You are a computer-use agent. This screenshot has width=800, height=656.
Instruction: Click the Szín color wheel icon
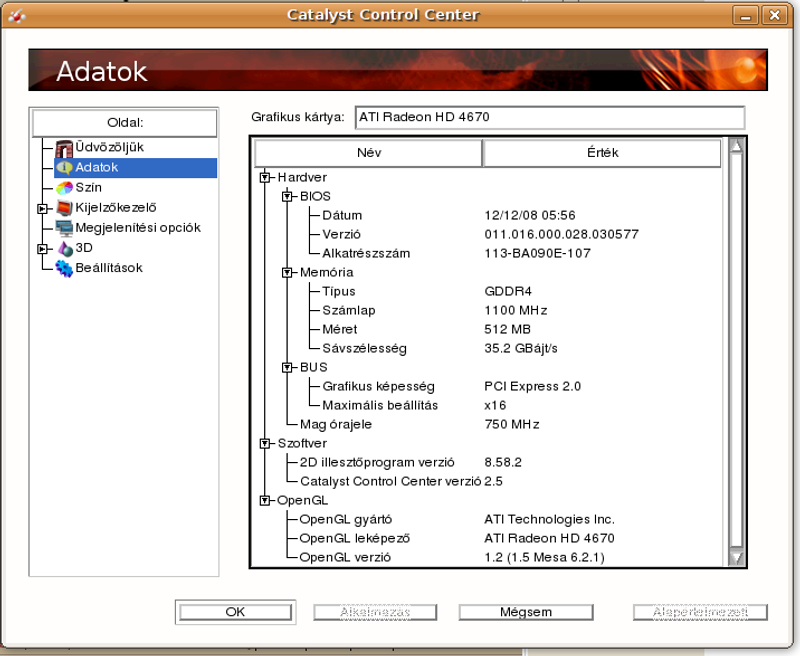(64, 188)
